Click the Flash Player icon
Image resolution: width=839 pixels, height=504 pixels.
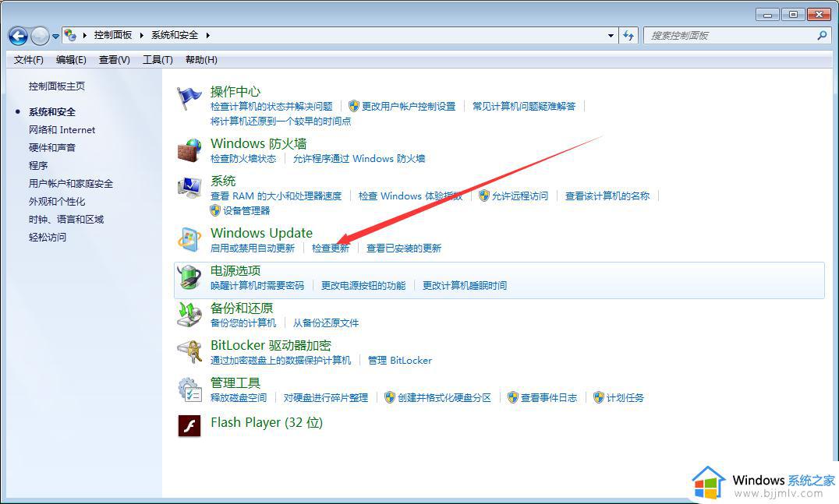(x=189, y=426)
